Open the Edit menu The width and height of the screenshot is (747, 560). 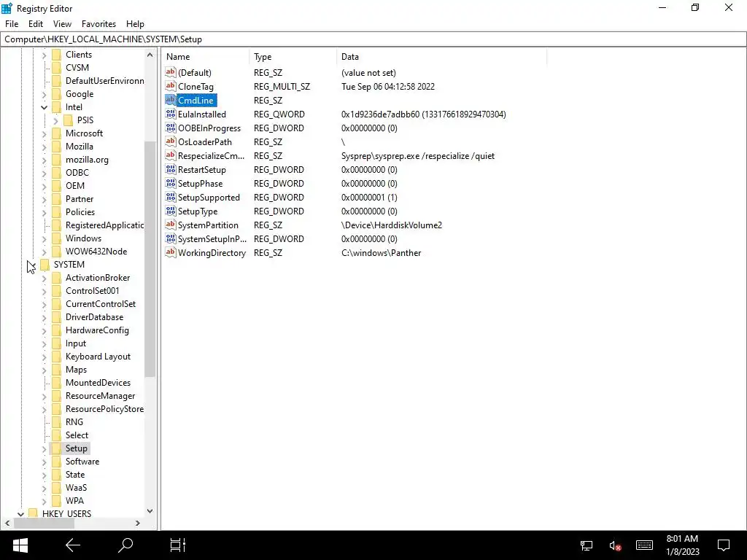coord(36,24)
